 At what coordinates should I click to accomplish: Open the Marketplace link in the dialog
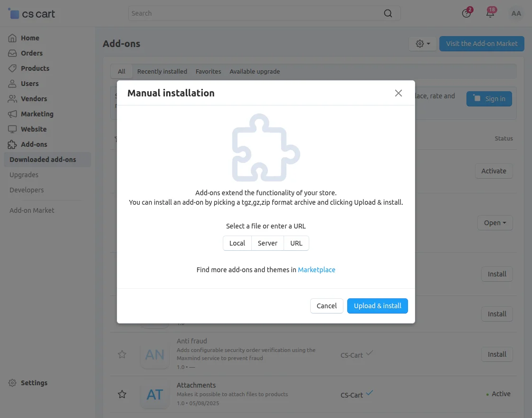point(316,269)
